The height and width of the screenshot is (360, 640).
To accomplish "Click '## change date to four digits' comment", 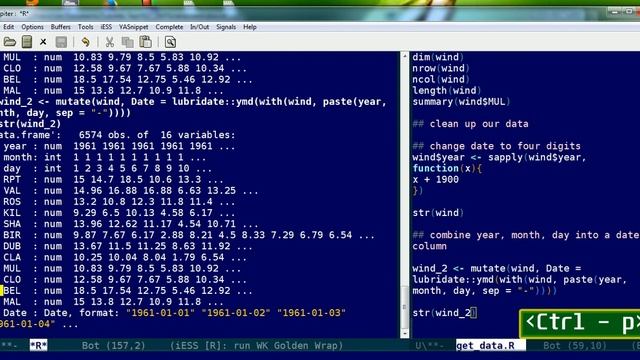I will pos(496,146).
